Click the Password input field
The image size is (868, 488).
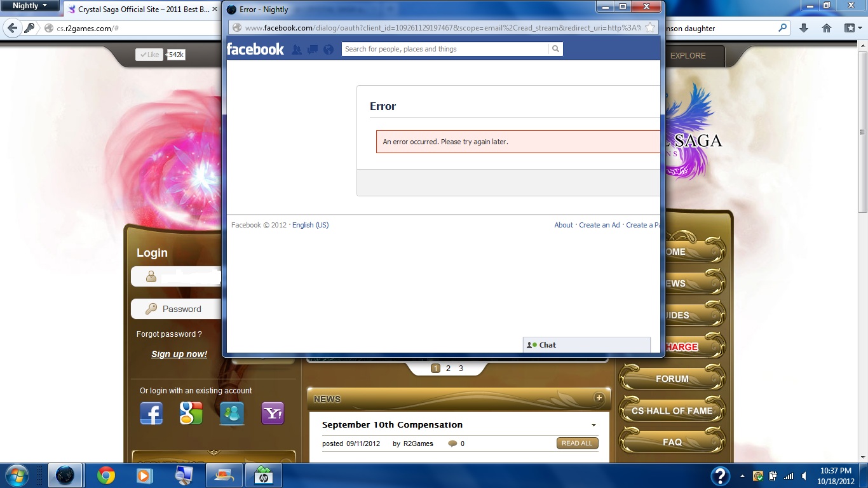pyautogui.click(x=182, y=309)
